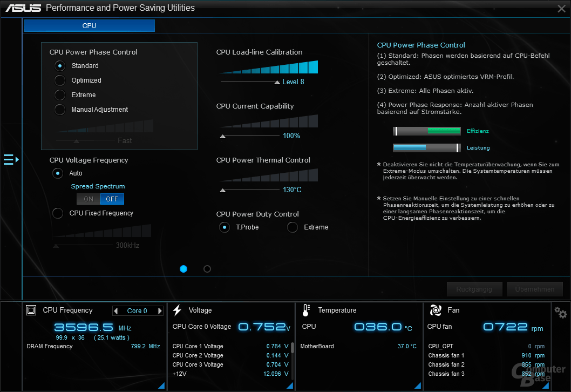571x392 pixels.
Task: Expand the Voltage panel corner arrow
Action: click(289, 386)
